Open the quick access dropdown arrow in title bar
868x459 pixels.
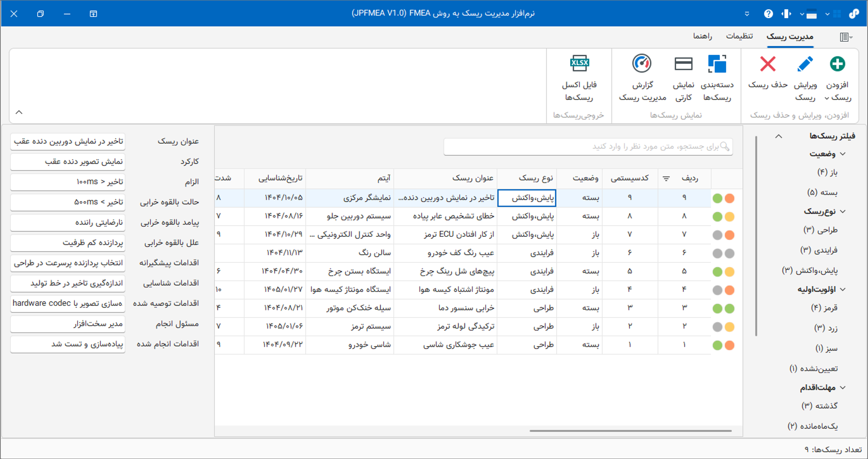[x=747, y=14]
